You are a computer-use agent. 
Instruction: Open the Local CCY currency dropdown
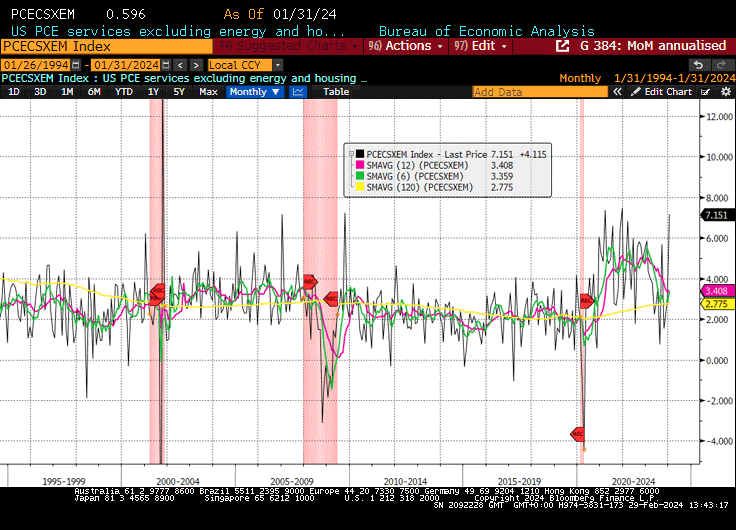(236, 64)
